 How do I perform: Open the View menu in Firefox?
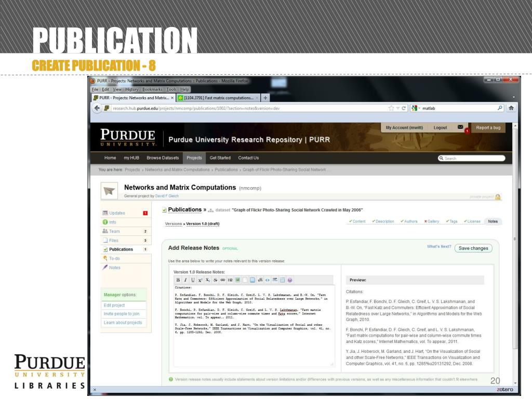[117, 89]
